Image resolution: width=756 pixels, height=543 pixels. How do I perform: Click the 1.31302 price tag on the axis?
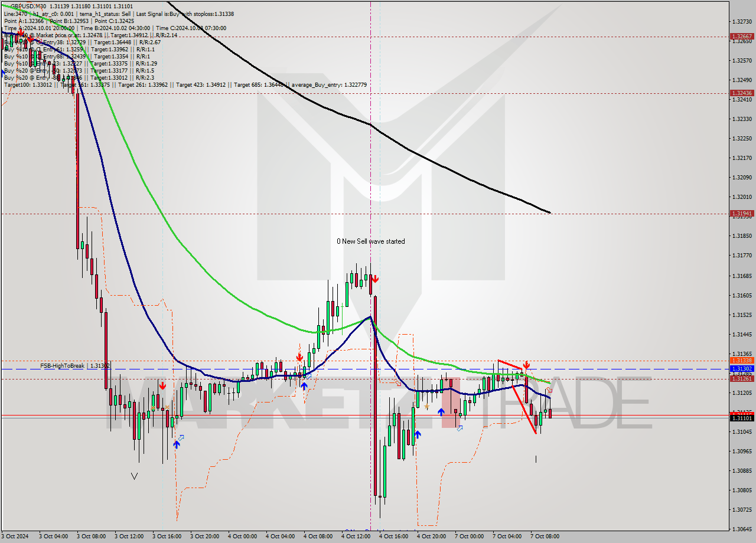pyautogui.click(x=741, y=369)
